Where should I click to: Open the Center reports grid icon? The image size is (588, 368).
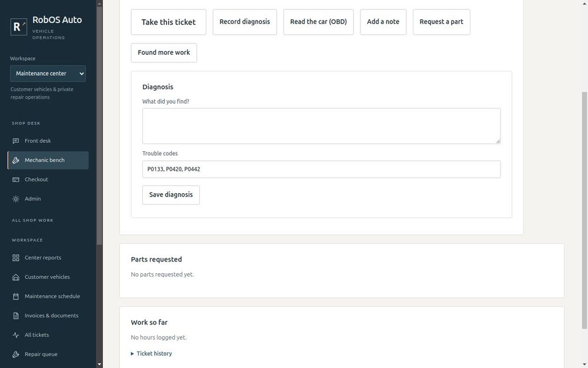coord(16,258)
